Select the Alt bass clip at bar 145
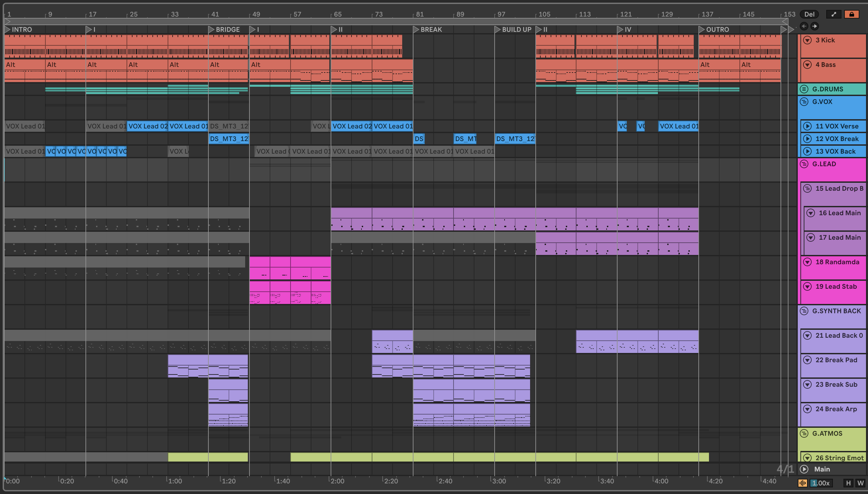The height and width of the screenshot is (494, 868). [760, 71]
